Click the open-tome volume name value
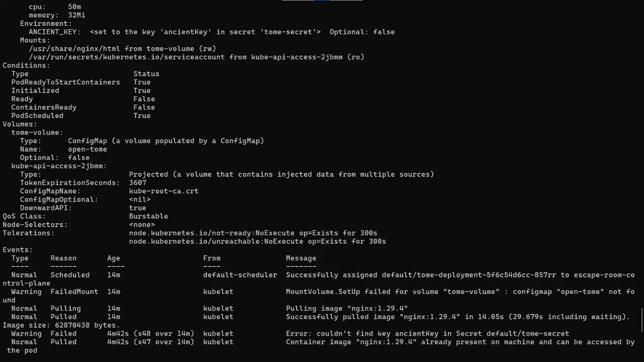 tap(88, 149)
